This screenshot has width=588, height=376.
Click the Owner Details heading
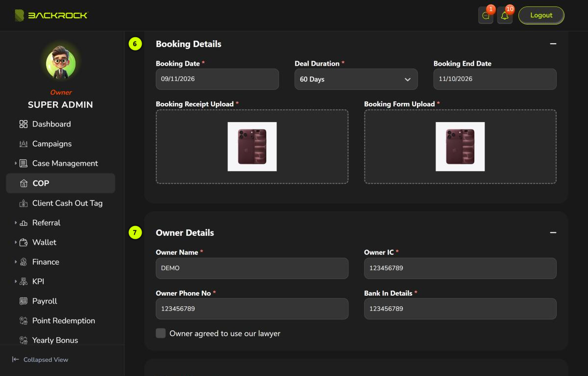pyautogui.click(x=185, y=233)
